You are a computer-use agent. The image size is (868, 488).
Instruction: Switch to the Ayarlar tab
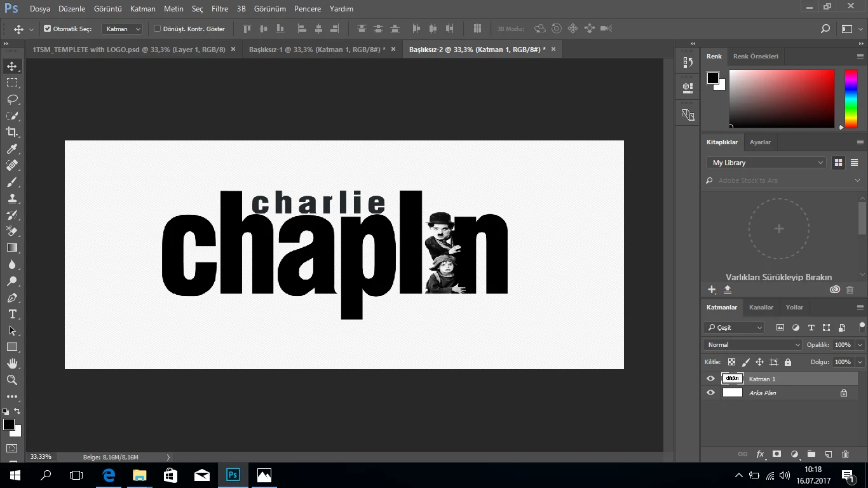click(760, 142)
